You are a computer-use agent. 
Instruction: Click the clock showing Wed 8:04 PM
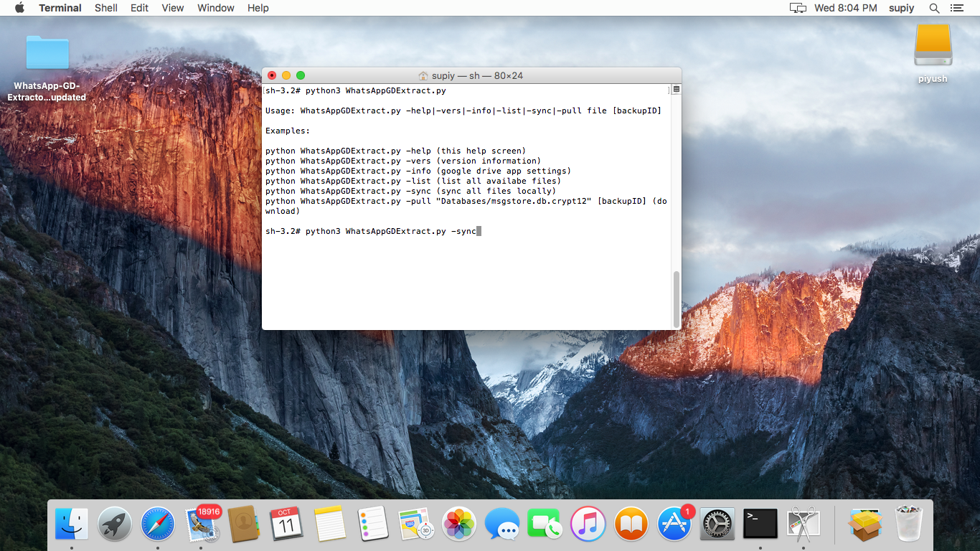point(846,8)
